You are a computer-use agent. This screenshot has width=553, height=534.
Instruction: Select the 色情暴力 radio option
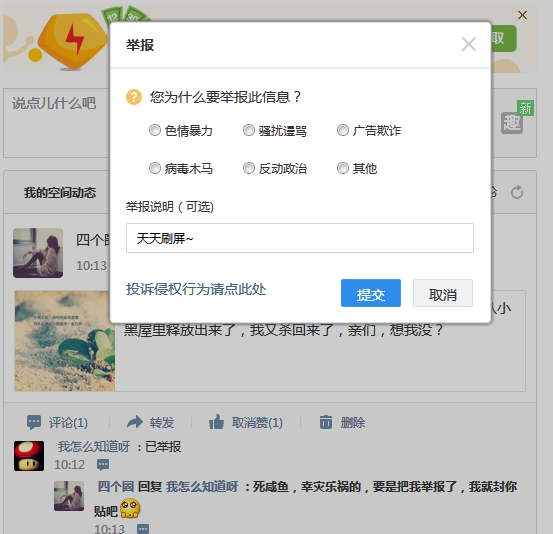(154, 130)
